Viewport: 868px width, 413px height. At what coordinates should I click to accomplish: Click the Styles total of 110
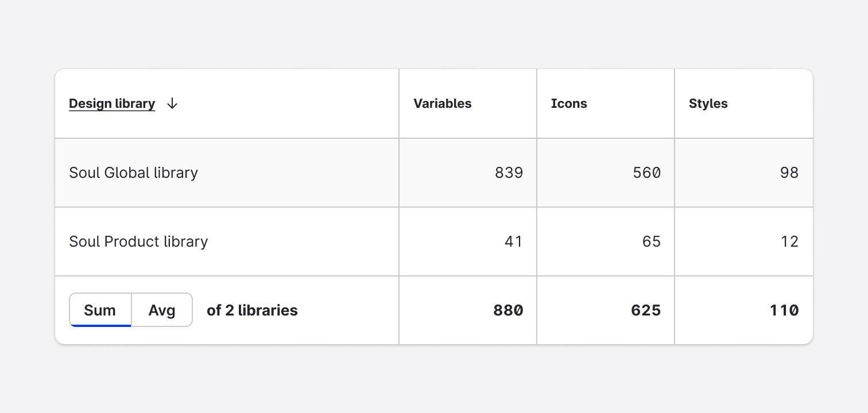point(784,310)
